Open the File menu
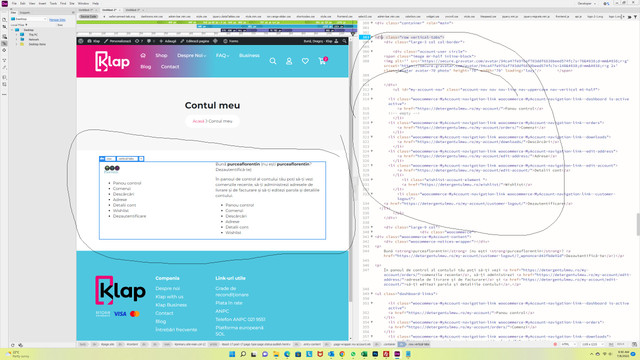This screenshot has height=360, width=640. [x=14, y=3]
